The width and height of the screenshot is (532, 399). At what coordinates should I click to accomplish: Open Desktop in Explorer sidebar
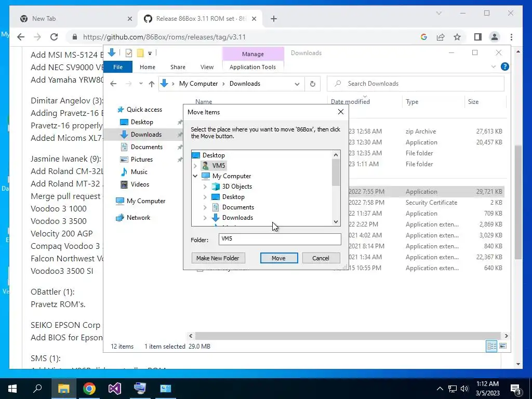[137, 122]
